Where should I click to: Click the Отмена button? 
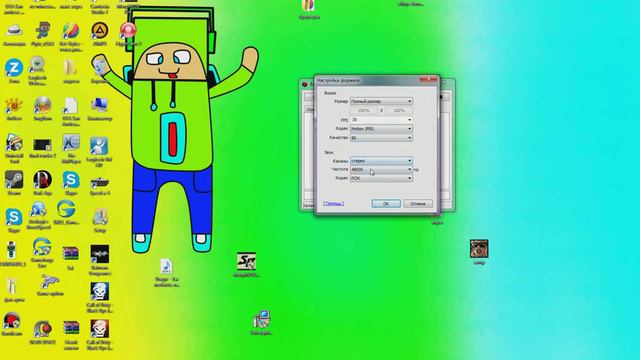(418, 203)
